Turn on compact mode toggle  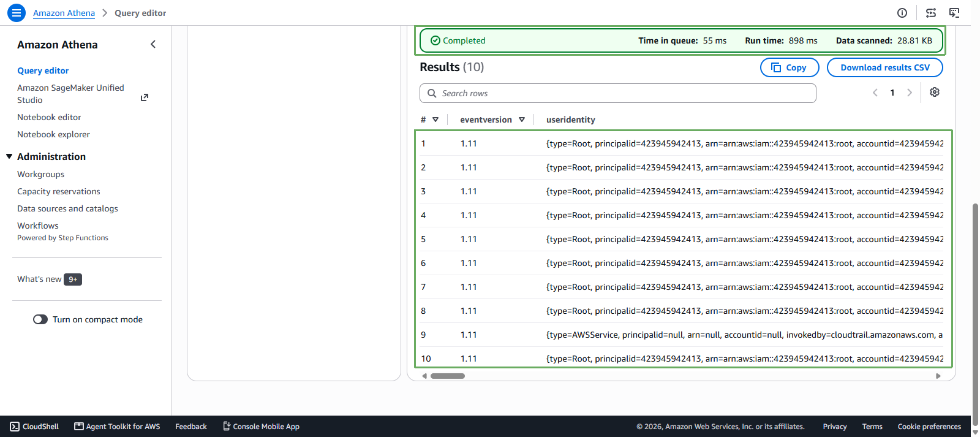[x=40, y=319]
